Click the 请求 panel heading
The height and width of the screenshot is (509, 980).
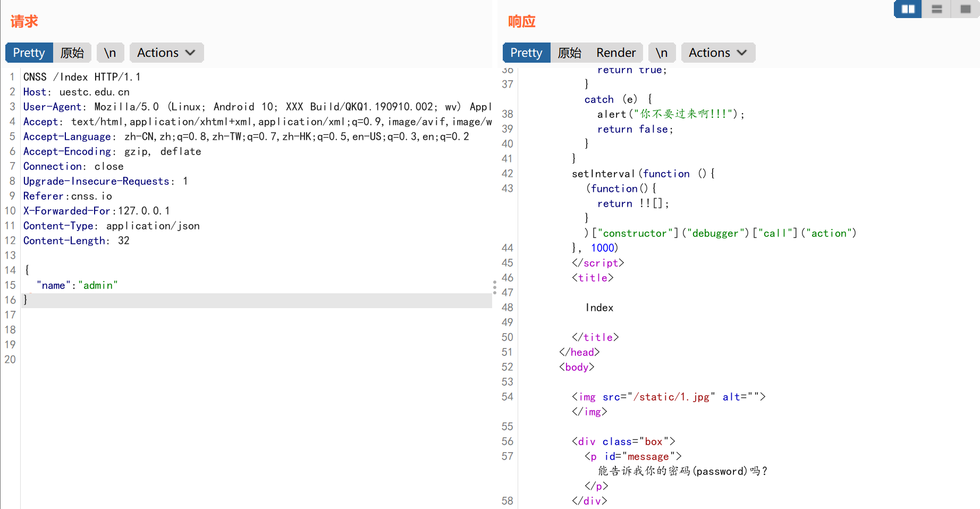[x=24, y=21]
